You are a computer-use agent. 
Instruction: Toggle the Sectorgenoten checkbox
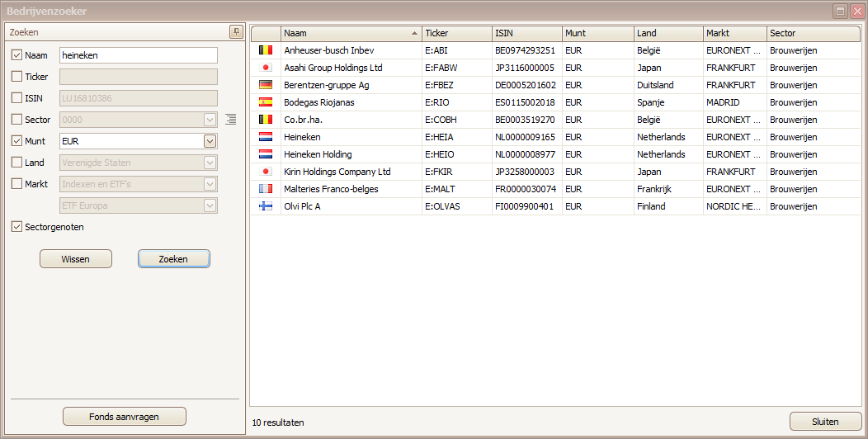[x=17, y=227]
